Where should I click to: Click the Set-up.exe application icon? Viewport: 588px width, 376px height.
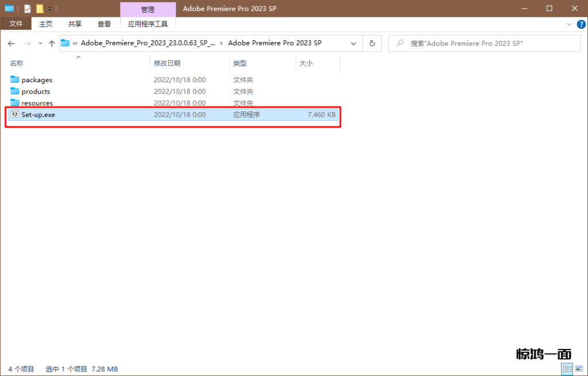tap(15, 114)
